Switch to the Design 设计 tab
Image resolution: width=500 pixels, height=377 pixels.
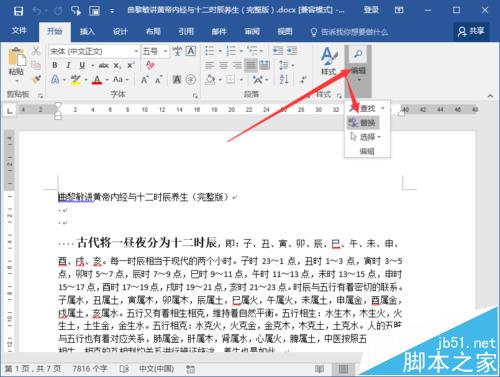[x=120, y=32]
